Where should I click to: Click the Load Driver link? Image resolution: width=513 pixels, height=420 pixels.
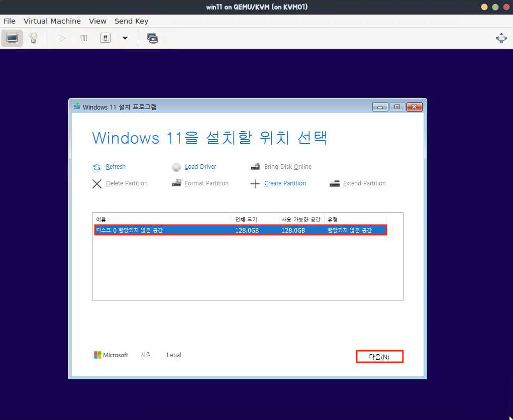200,166
